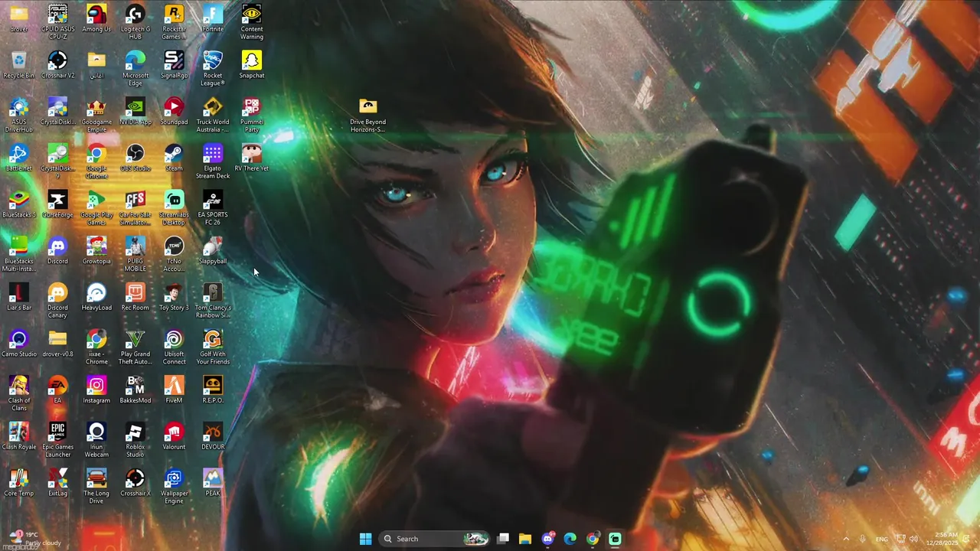Select the OBS Studio desktop icon
Viewport: 980px width, 551px height.
[135, 159]
